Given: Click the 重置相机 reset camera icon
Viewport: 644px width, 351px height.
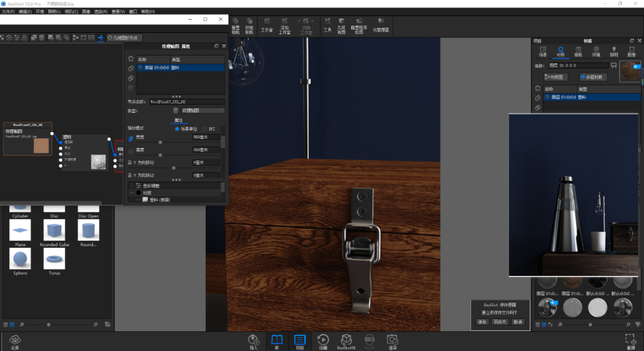Looking at the screenshot, I should (x=236, y=26).
